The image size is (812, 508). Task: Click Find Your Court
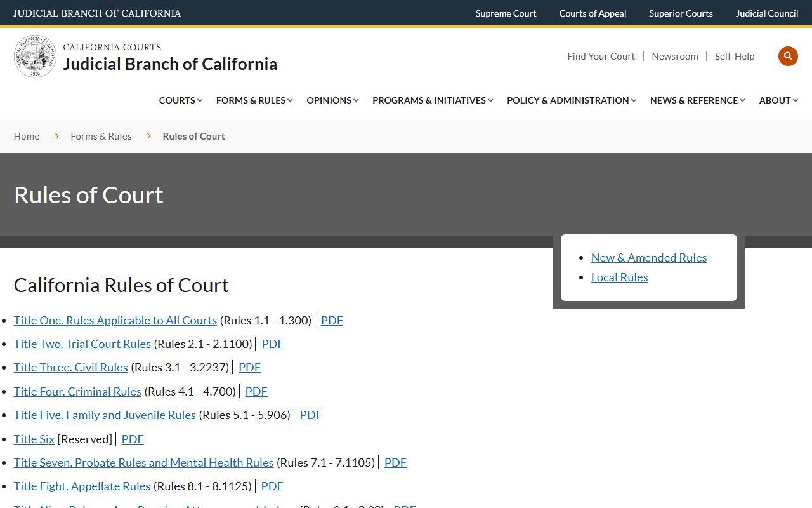tap(601, 57)
